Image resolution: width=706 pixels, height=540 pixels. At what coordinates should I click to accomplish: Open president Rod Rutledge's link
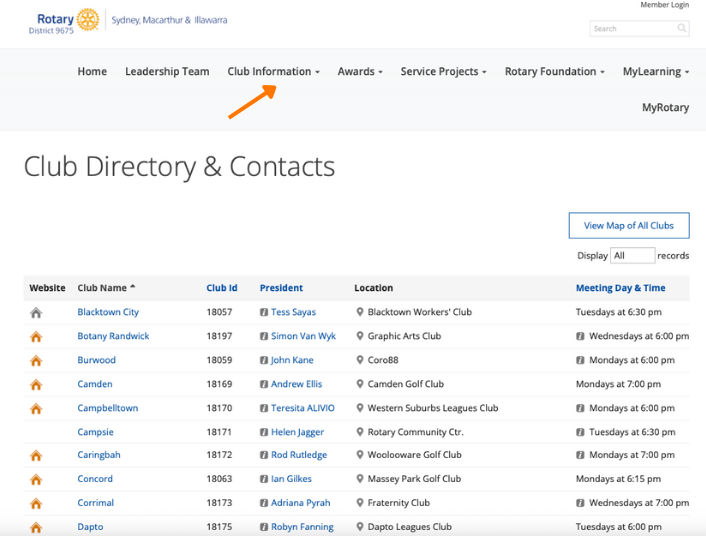[299, 455]
